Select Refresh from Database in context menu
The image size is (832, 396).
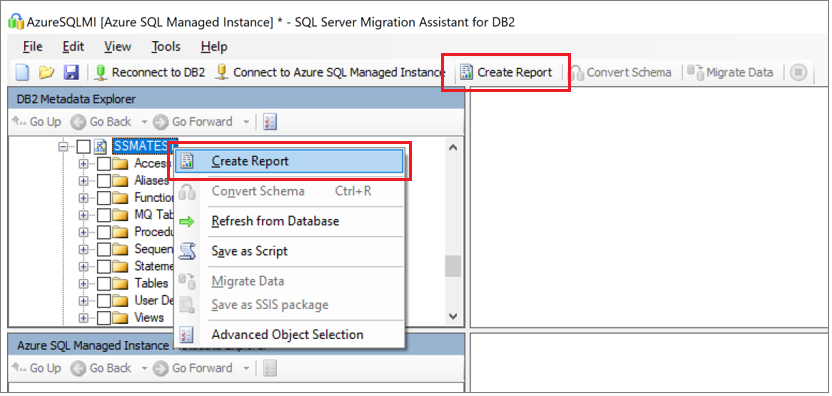(x=289, y=221)
